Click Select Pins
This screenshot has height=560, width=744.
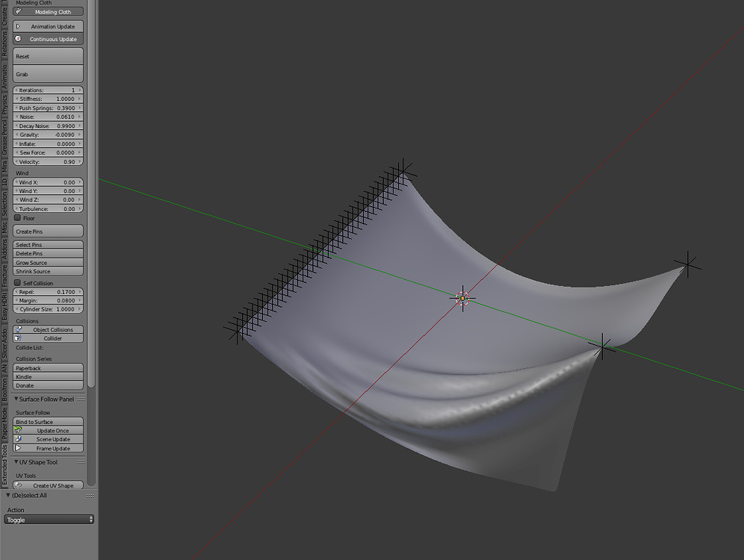(48, 245)
